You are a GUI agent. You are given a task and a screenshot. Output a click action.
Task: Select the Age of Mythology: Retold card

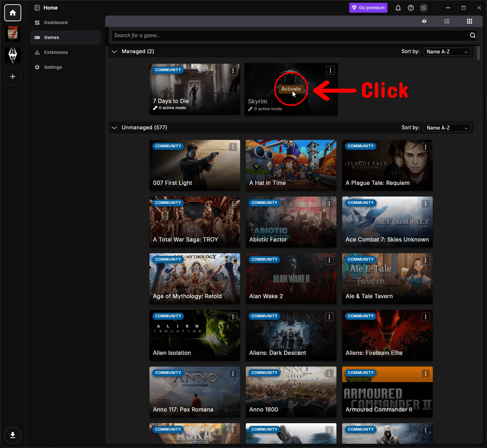195,279
